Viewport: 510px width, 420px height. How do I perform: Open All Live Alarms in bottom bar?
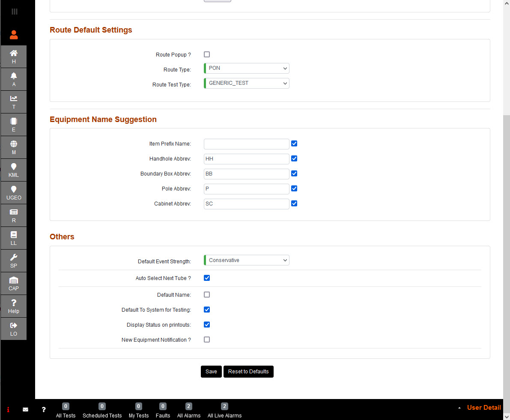click(224, 411)
